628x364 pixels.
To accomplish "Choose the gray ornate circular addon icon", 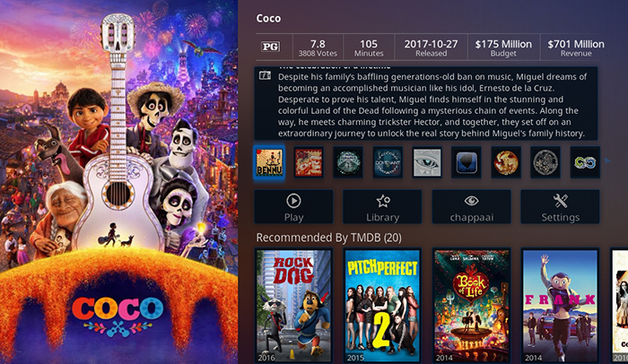I will (x=545, y=162).
